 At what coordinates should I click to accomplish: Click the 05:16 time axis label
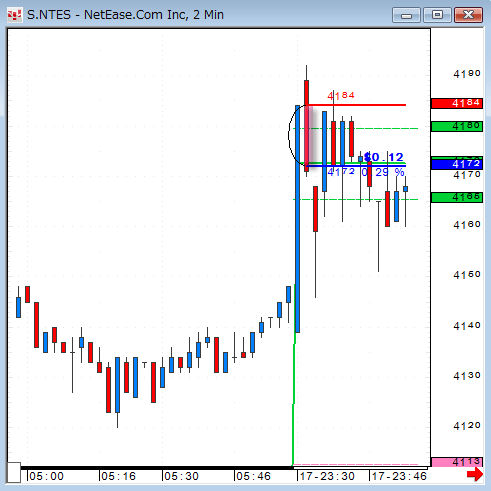119,476
